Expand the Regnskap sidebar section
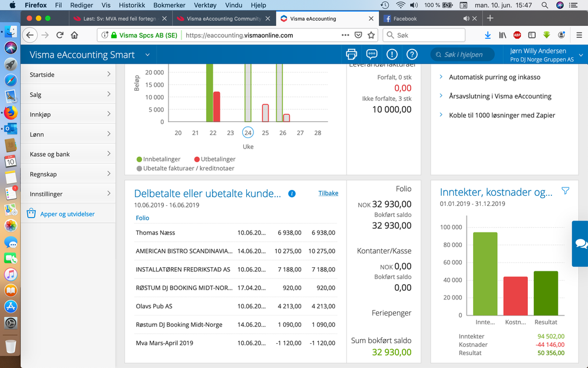Screen dimensions: 588x368 [68, 174]
